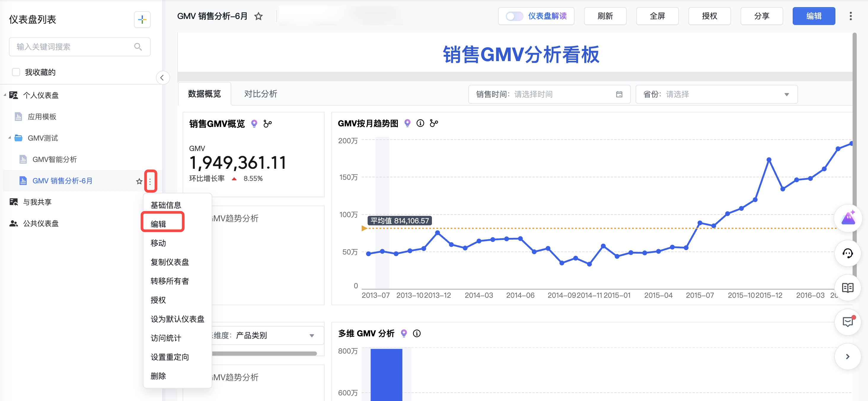Open the help book icon

pyautogui.click(x=848, y=288)
